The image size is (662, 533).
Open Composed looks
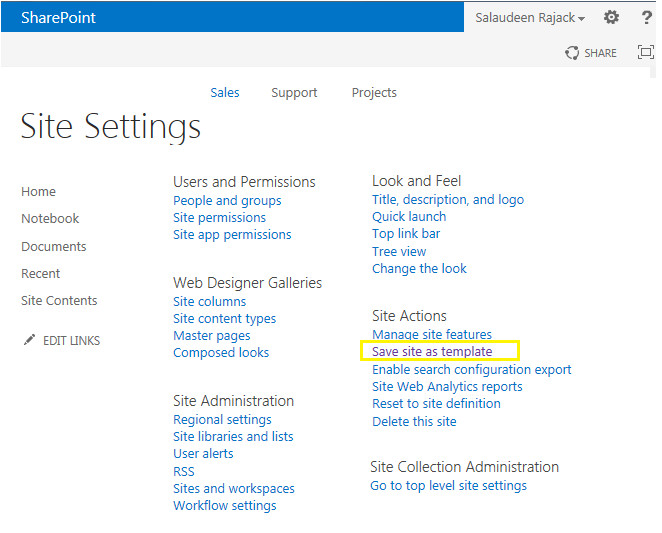(x=221, y=353)
